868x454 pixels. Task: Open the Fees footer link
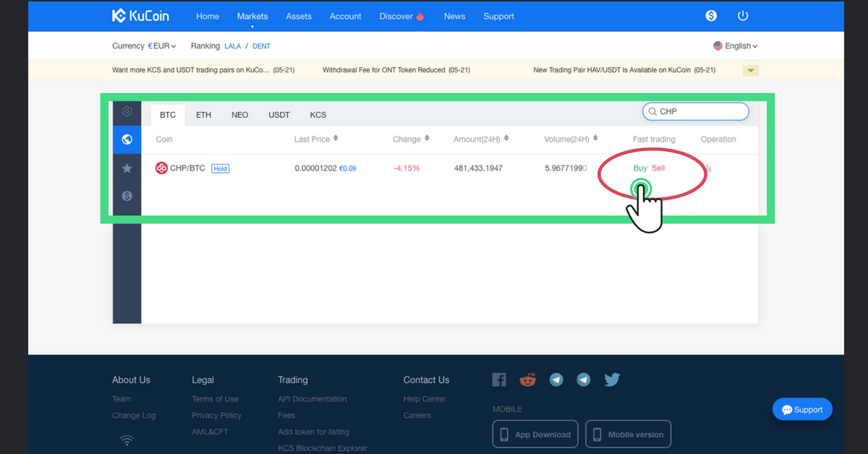tap(286, 416)
